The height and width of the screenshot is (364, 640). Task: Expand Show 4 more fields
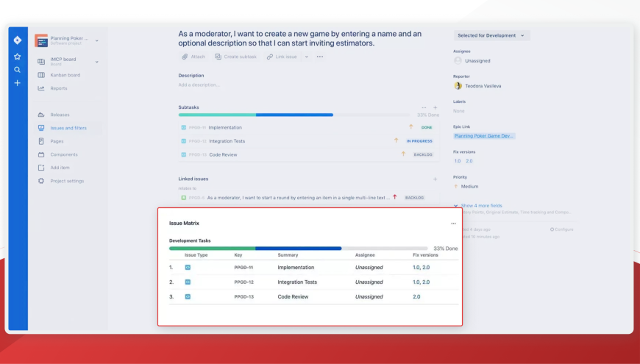[x=478, y=205]
